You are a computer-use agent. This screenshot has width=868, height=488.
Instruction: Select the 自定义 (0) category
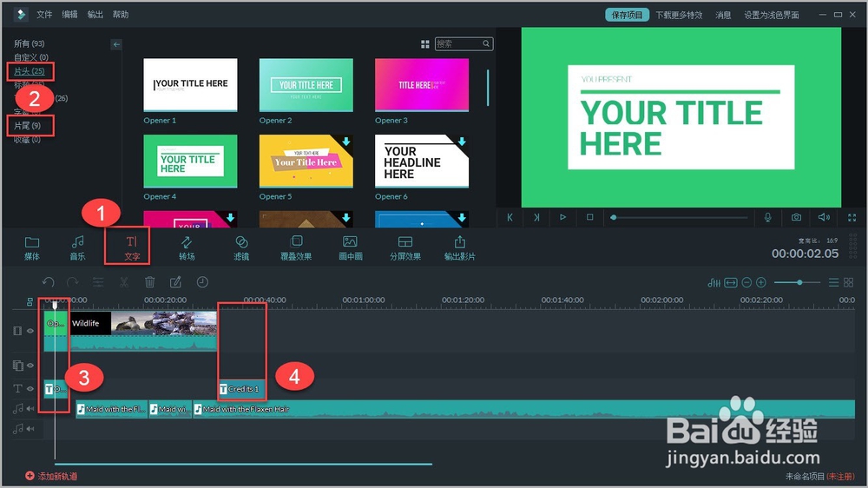(31, 57)
